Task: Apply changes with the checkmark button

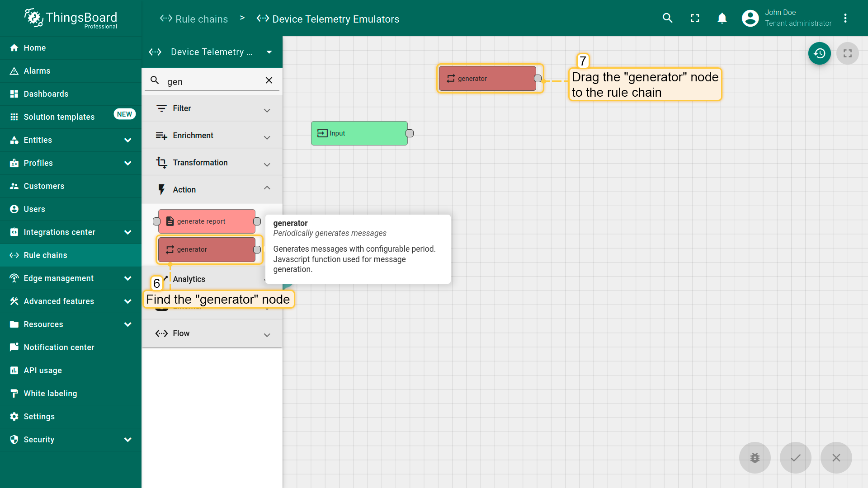Action: (795, 458)
